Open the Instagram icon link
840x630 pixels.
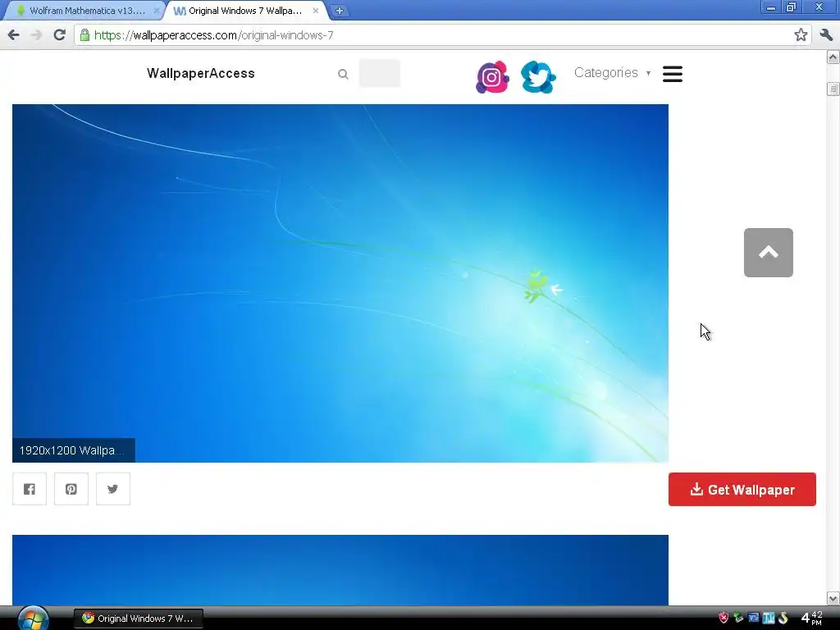(x=492, y=77)
